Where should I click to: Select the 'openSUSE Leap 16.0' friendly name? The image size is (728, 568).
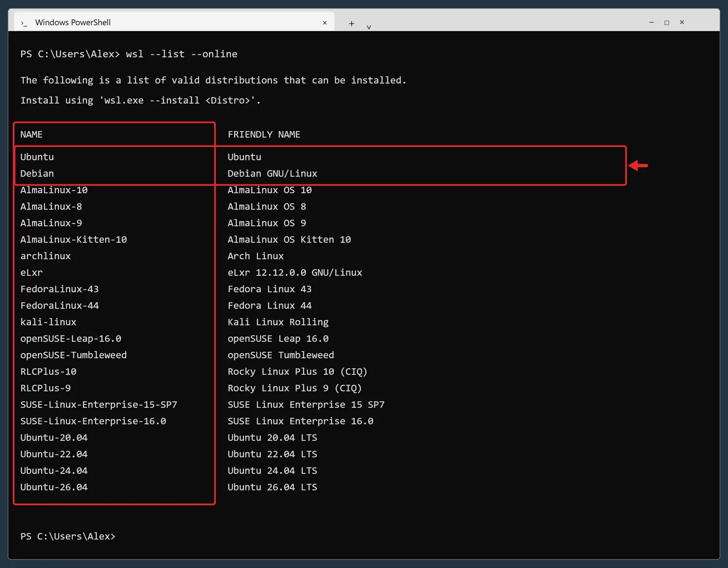[278, 338]
